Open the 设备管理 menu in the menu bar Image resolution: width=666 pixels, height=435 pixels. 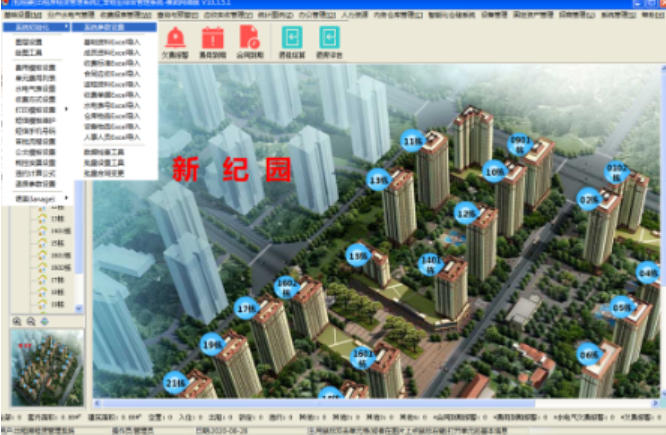click(x=494, y=15)
